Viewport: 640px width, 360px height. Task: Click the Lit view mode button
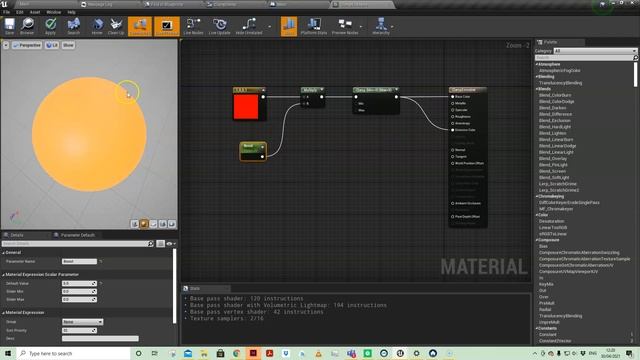coord(52,45)
